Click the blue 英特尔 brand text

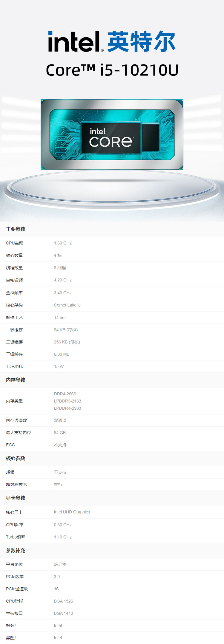[x=141, y=42]
